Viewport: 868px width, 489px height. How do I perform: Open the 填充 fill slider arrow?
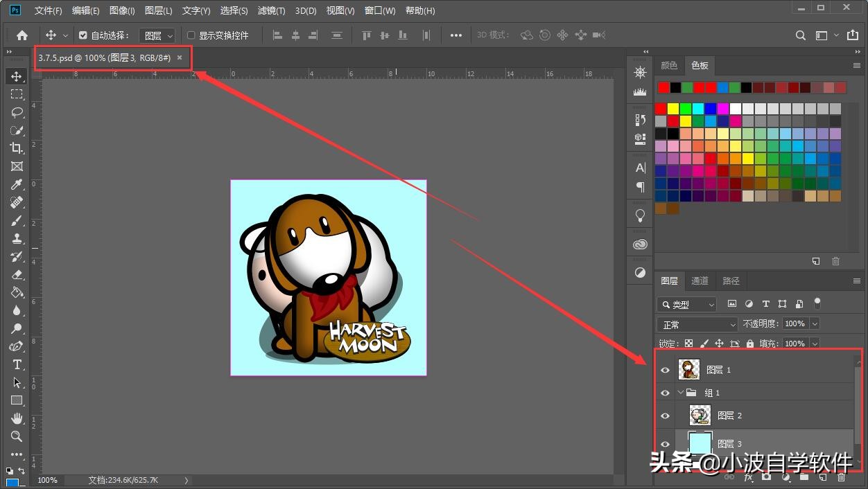point(815,344)
